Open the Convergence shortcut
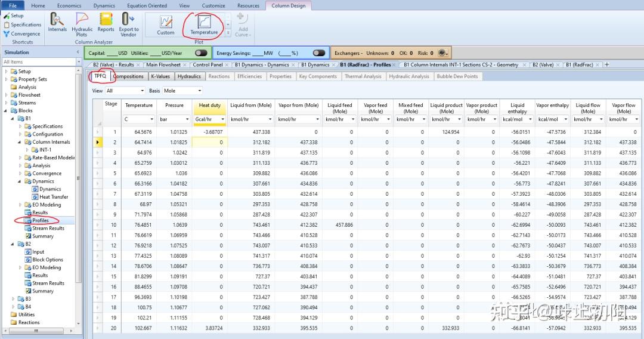Screen dimensions: 644x339 point(25,34)
